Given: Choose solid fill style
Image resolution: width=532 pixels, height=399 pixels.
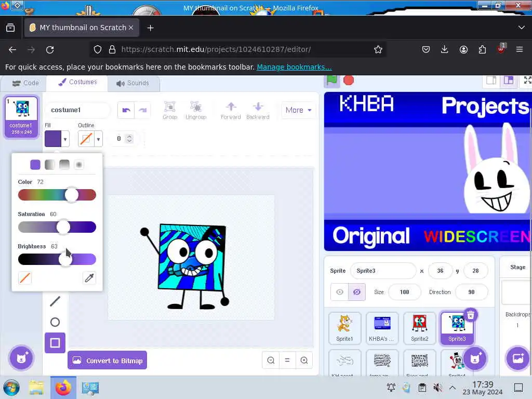Looking at the screenshot, I should [35, 165].
